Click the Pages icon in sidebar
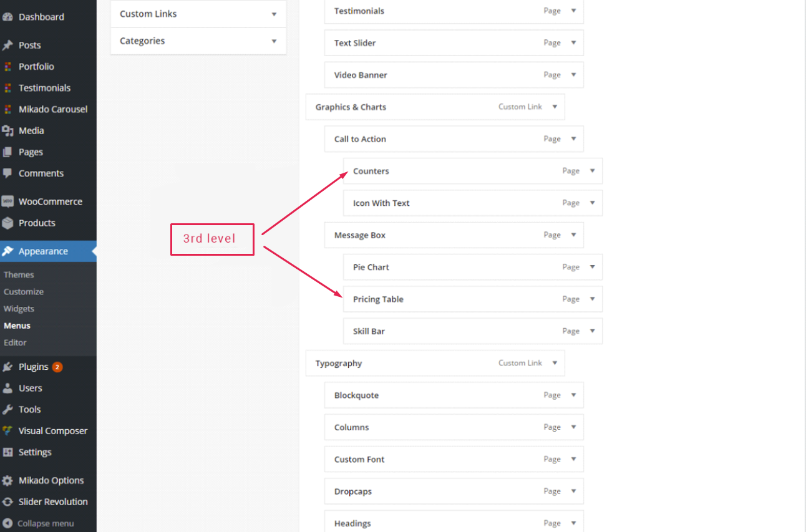Screen dimensions: 806x532 pyautogui.click(x=8, y=152)
